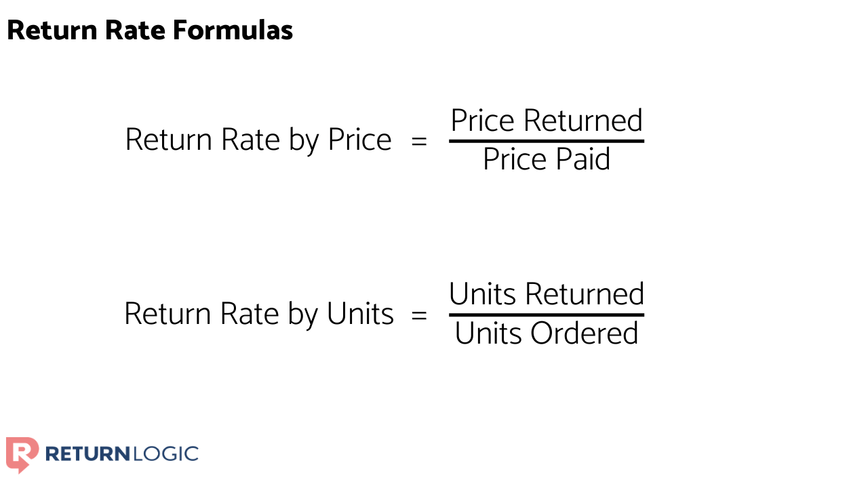Click the equals sign in the units formula
The image size is (868, 488).
[420, 315]
